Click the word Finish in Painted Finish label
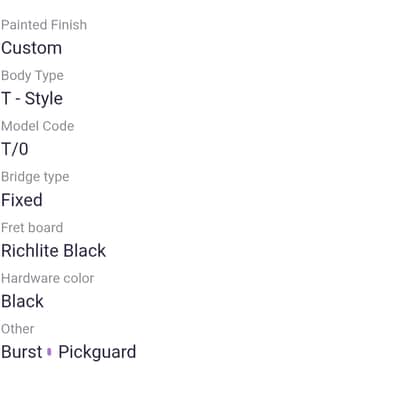Screen dimensions: 400x400 pyautogui.click(x=70, y=25)
